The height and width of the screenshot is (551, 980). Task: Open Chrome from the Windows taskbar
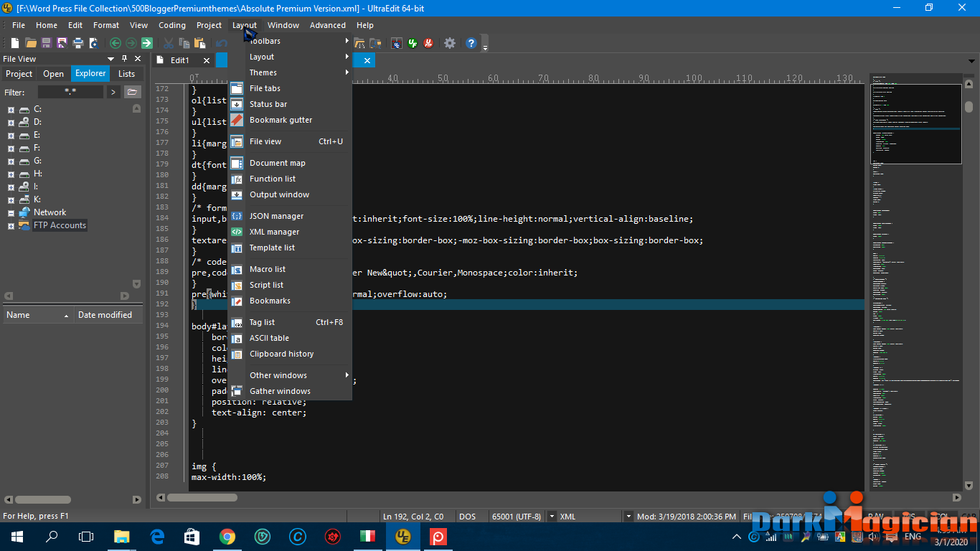(227, 537)
